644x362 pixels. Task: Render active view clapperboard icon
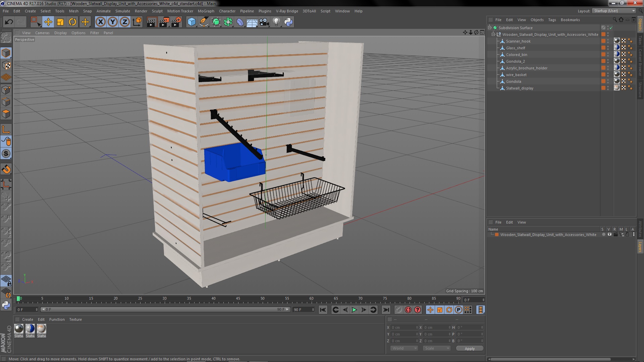152,22
